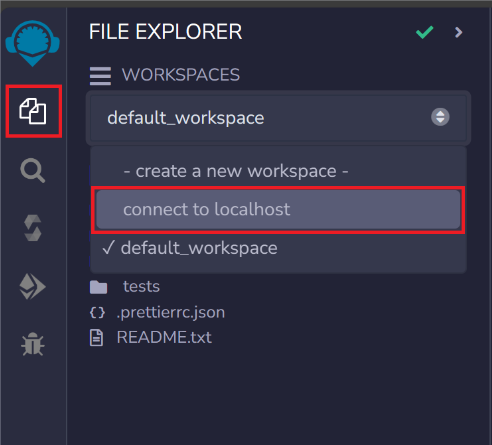Click the tests folder icon
The image size is (492, 445).
(98, 287)
